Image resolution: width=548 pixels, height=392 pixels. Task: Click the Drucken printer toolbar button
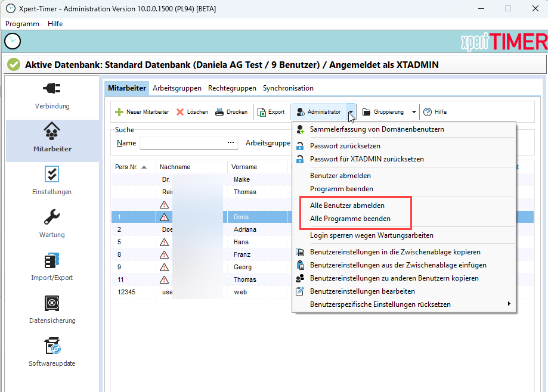(231, 112)
